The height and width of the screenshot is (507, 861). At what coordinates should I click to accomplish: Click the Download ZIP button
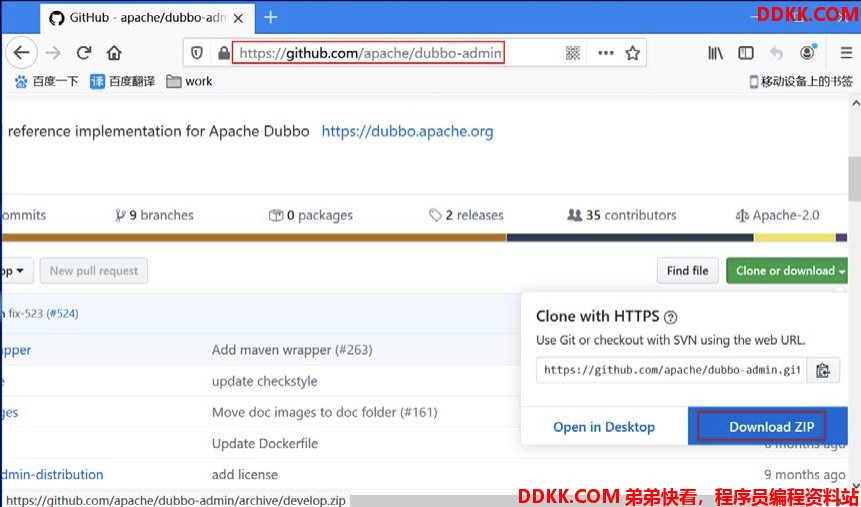coord(771,427)
